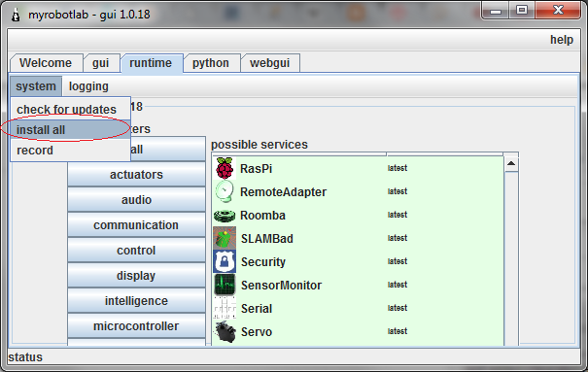This screenshot has width=588, height=372.
Task: Click the Serial service icon
Action: pos(225,308)
